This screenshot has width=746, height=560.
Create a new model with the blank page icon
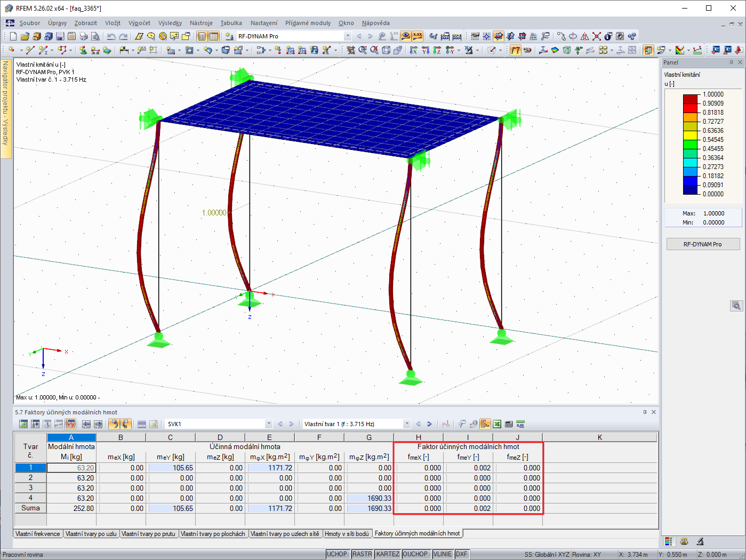[x=13, y=36]
